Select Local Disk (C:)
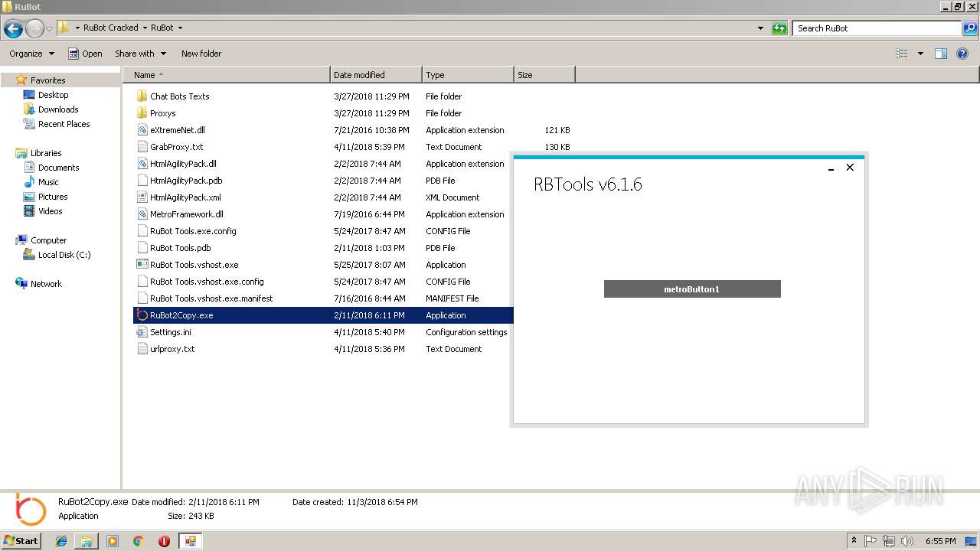The image size is (980, 551). click(64, 255)
